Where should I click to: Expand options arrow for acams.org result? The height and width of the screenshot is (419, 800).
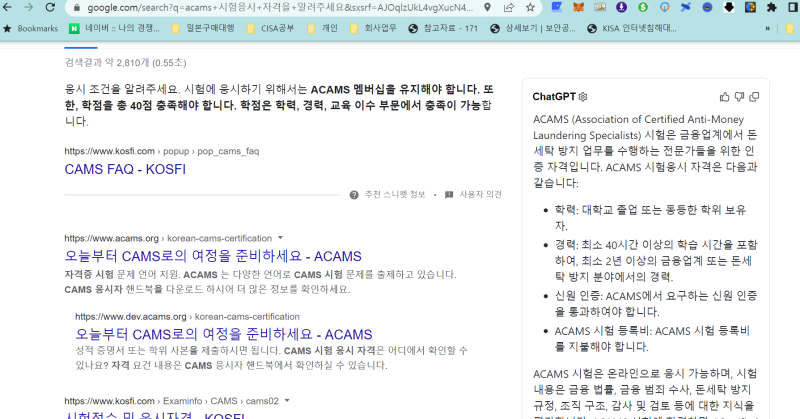pyautogui.click(x=280, y=238)
